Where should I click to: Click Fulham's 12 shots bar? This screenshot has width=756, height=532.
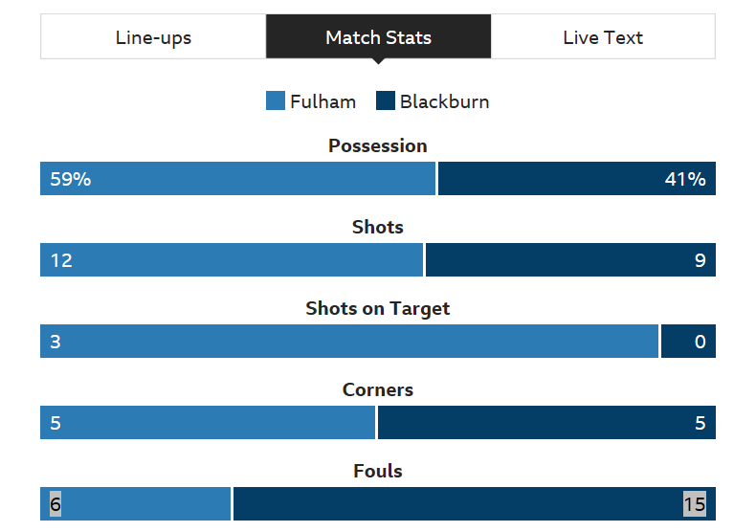point(231,260)
